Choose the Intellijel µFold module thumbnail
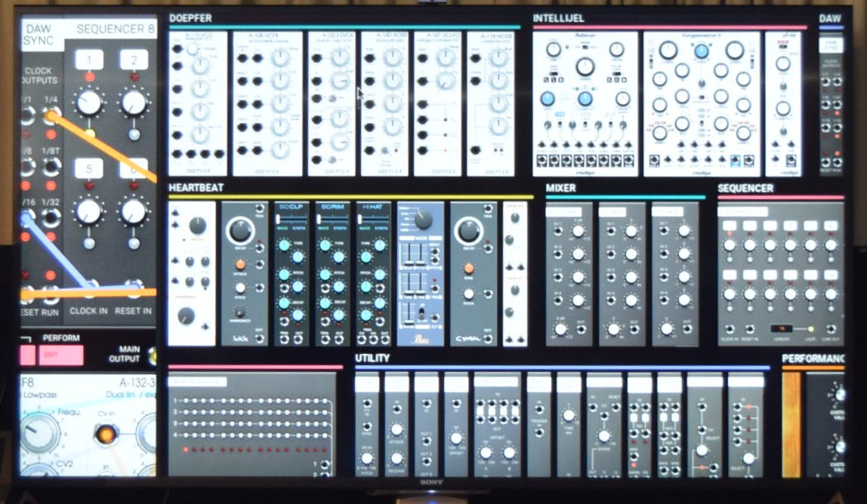Viewport: 867px width, 504px height. [x=783, y=104]
